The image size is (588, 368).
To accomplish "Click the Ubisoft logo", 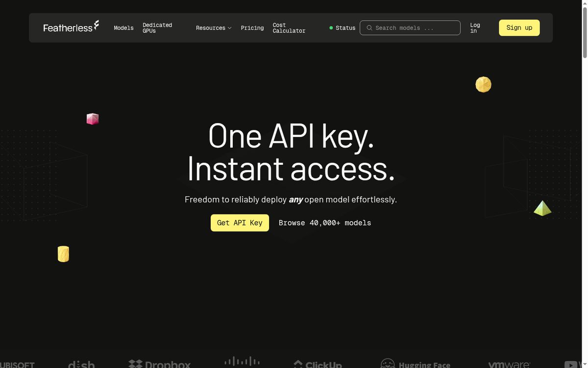I will tap(18, 365).
